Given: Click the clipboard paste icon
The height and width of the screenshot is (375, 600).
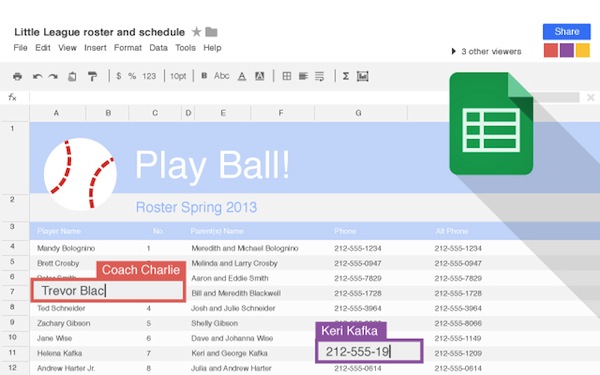Looking at the screenshot, I should pyautogui.click(x=72, y=77).
